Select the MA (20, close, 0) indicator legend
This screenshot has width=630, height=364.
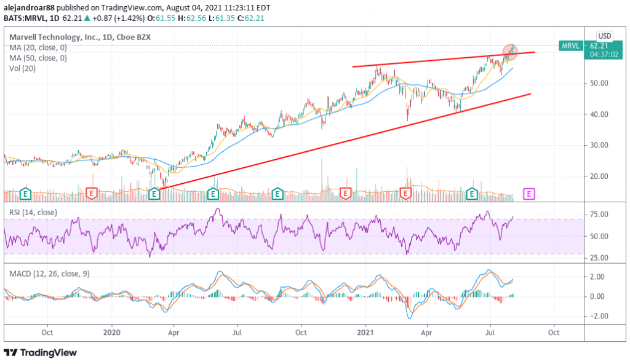pyautogui.click(x=38, y=48)
